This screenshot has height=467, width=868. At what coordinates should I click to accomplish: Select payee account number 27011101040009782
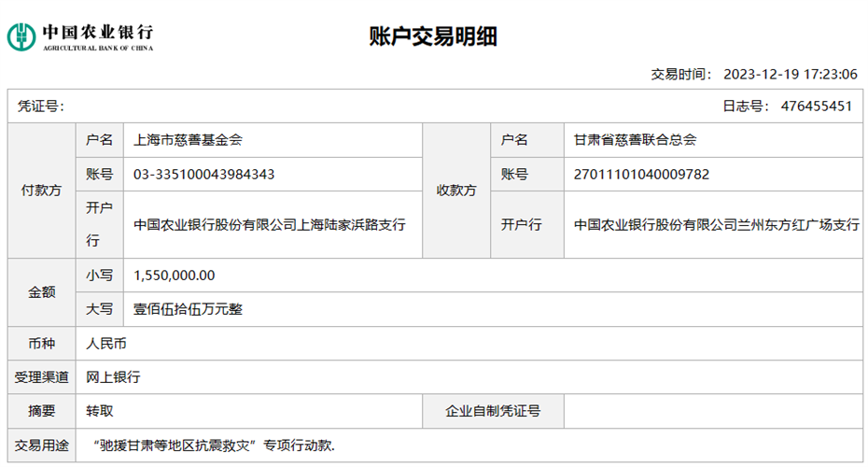point(642,174)
